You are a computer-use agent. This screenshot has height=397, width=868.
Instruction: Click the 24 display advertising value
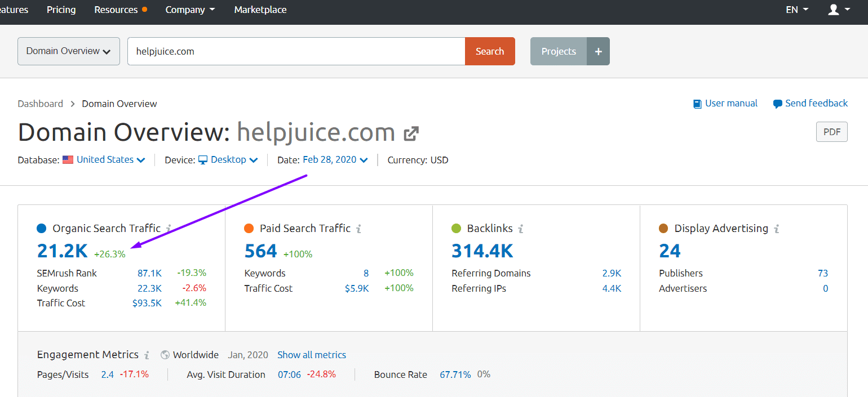click(670, 251)
